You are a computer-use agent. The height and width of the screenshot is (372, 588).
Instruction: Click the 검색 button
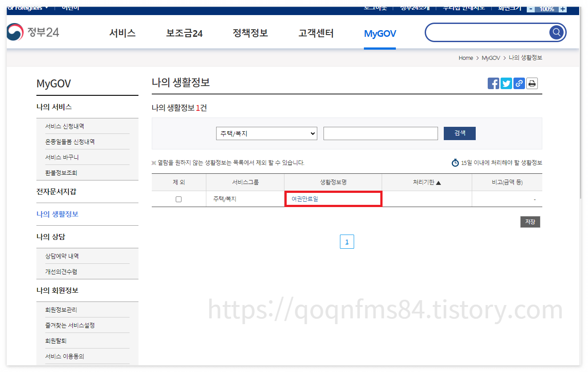point(460,133)
